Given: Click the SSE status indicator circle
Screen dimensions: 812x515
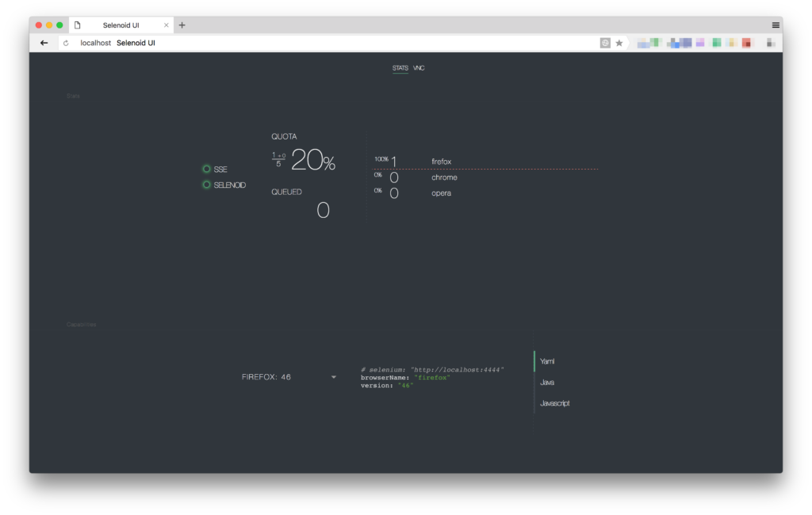Looking at the screenshot, I should point(207,169).
